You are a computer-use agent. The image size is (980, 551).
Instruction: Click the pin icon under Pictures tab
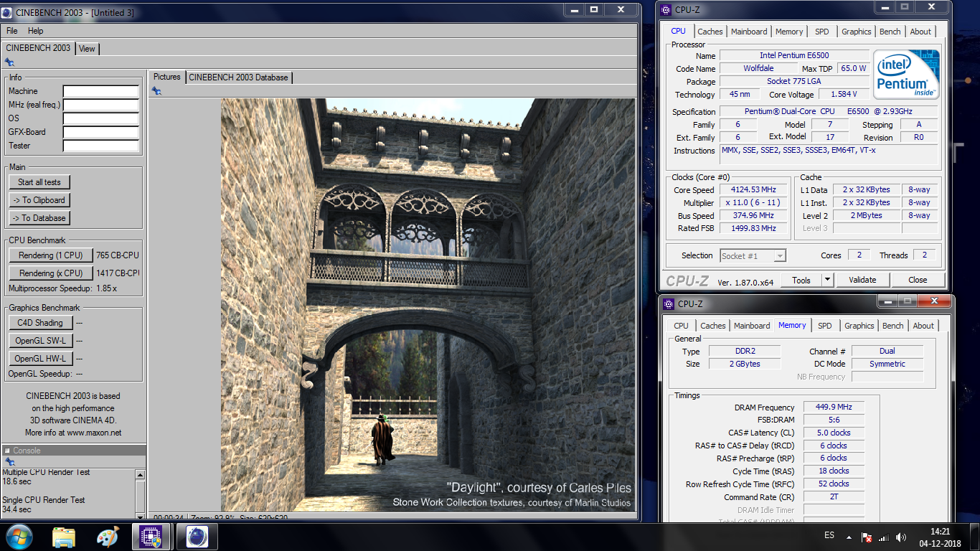pyautogui.click(x=156, y=90)
